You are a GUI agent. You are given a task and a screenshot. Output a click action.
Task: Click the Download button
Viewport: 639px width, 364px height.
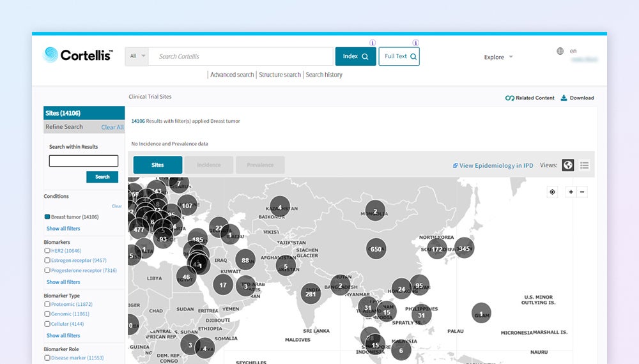577,98
